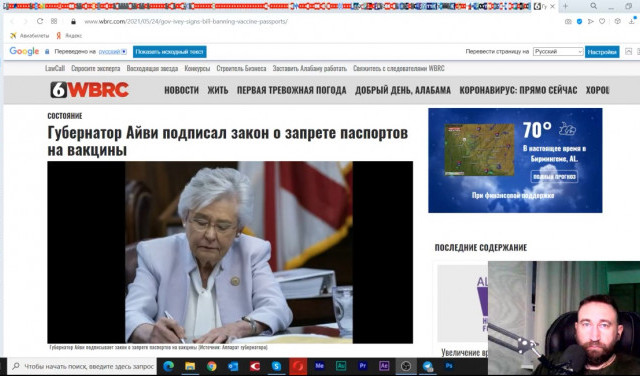Open the 'Перевести страницу на' Русский combo box

[558, 52]
